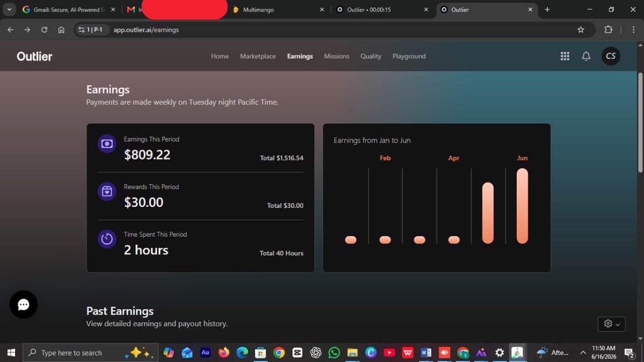644x362 pixels.
Task: Click the June earnings bar
Action: coord(522,206)
